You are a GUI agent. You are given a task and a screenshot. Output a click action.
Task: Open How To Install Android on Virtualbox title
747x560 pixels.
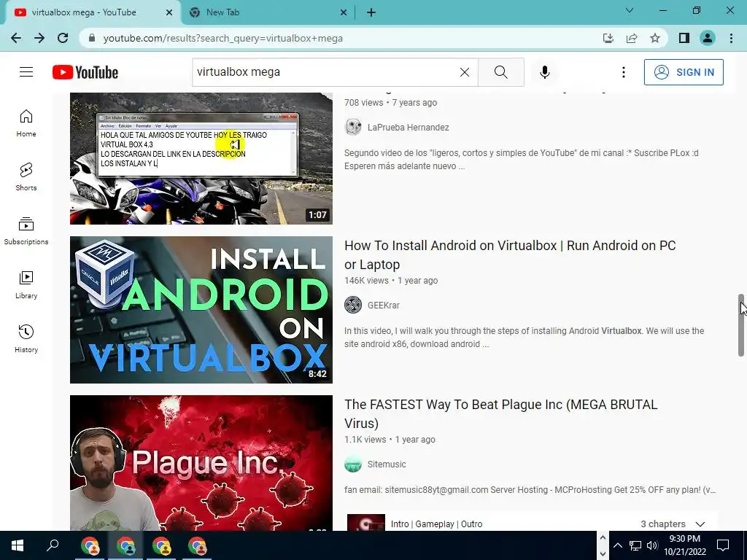[510, 254]
